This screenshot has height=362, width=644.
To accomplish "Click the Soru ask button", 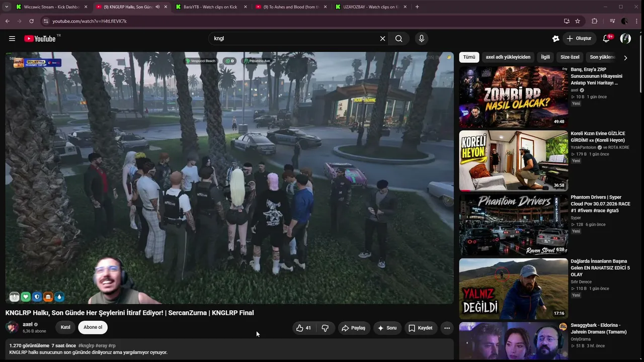I will coord(387,328).
